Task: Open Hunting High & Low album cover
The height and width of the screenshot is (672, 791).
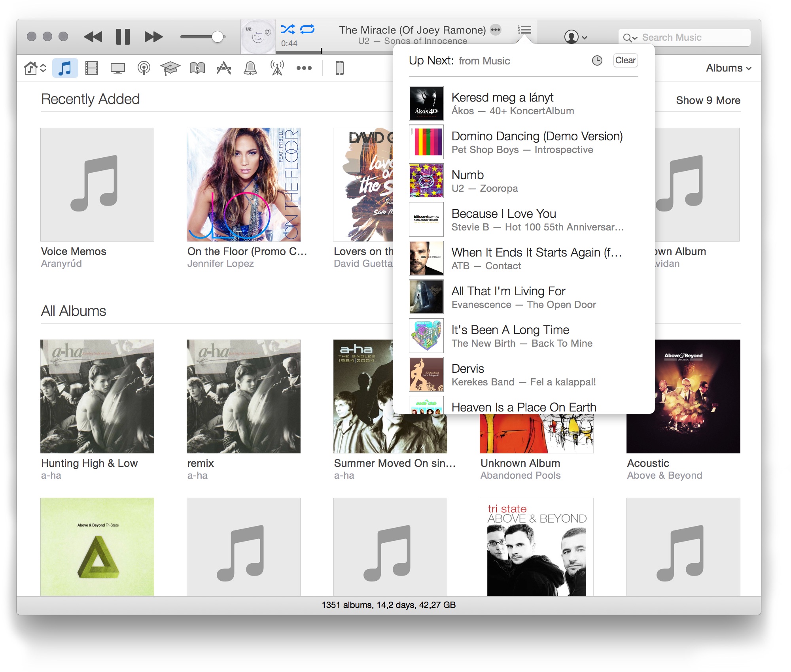Action: [x=97, y=396]
